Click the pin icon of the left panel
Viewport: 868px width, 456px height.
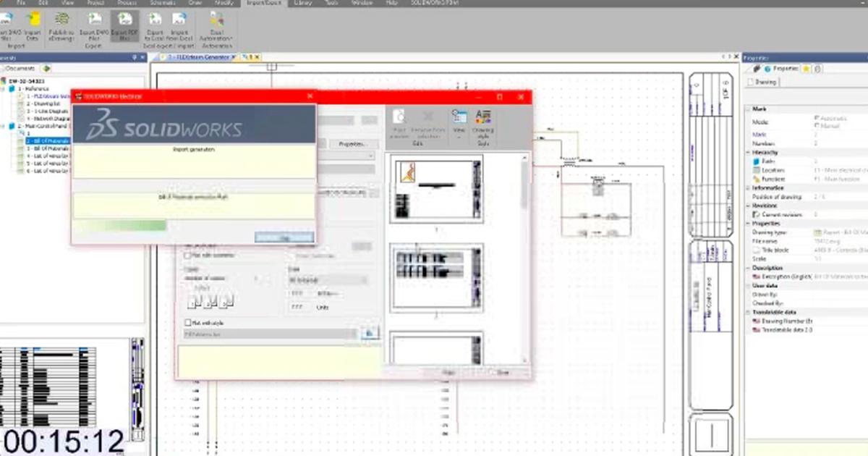click(x=134, y=57)
